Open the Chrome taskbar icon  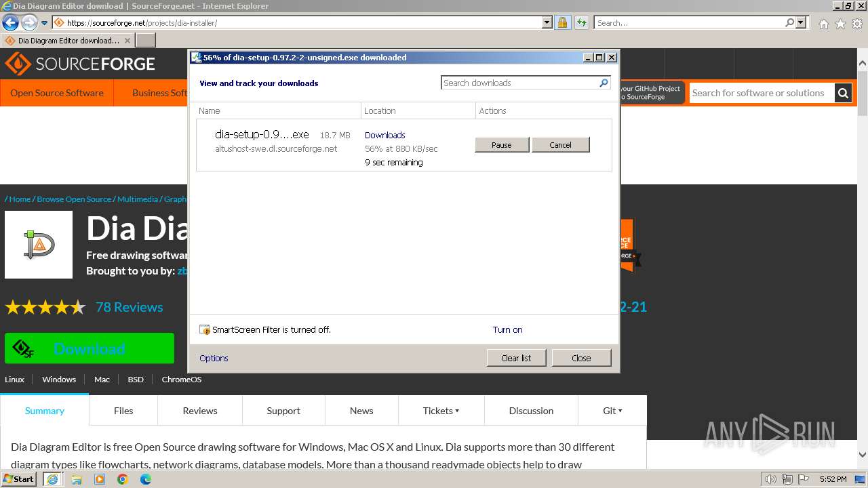click(x=123, y=479)
